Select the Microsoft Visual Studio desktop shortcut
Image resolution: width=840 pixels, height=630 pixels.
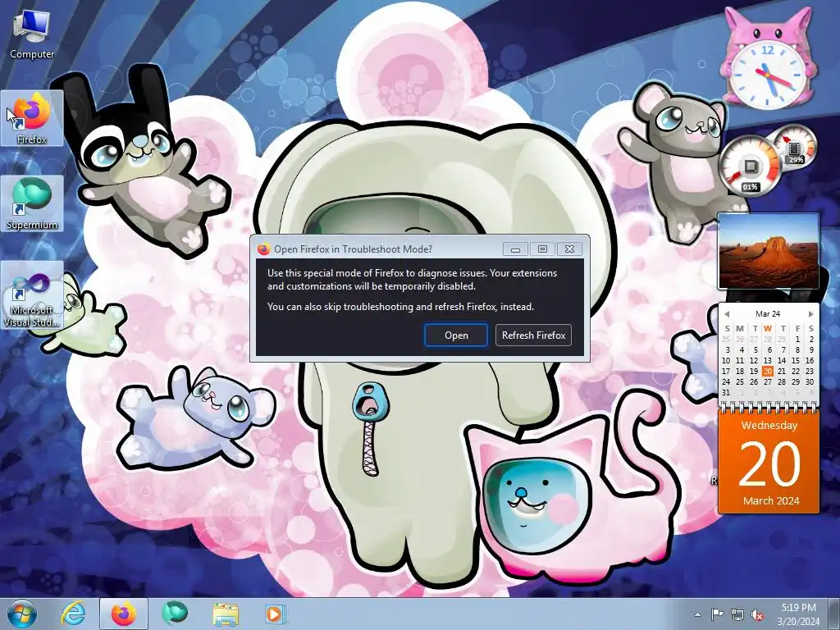pyautogui.click(x=32, y=295)
